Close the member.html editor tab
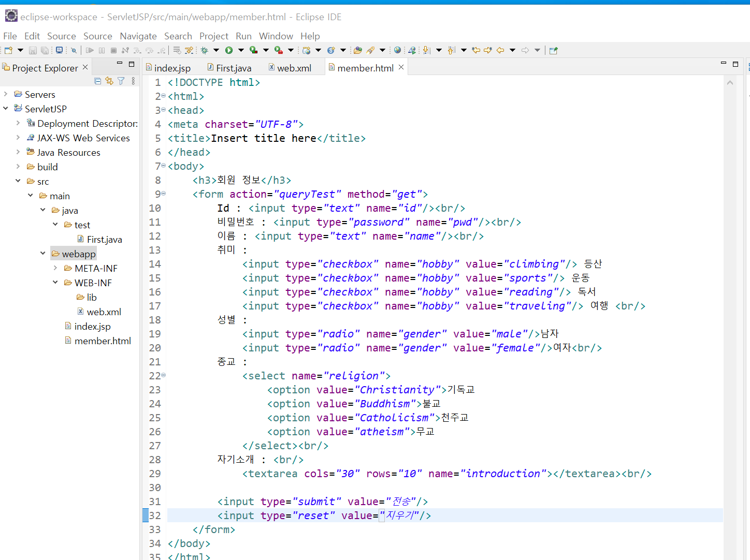 401,67
